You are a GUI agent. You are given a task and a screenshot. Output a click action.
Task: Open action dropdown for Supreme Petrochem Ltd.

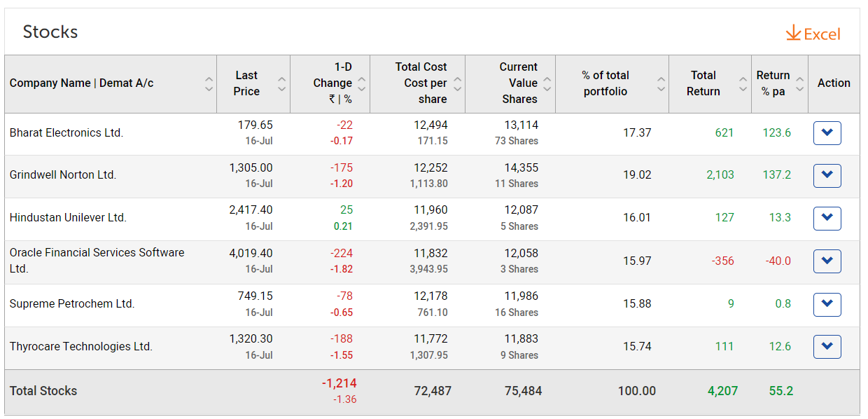(827, 304)
